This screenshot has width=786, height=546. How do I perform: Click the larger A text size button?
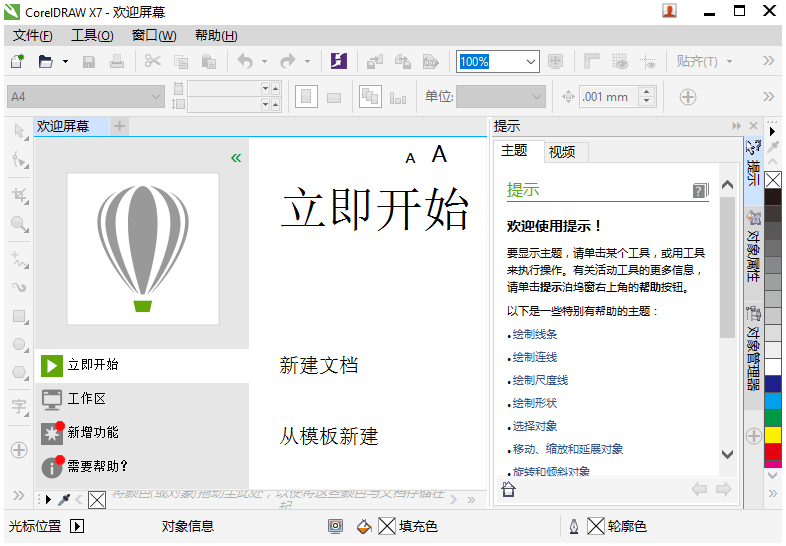(439, 154)
